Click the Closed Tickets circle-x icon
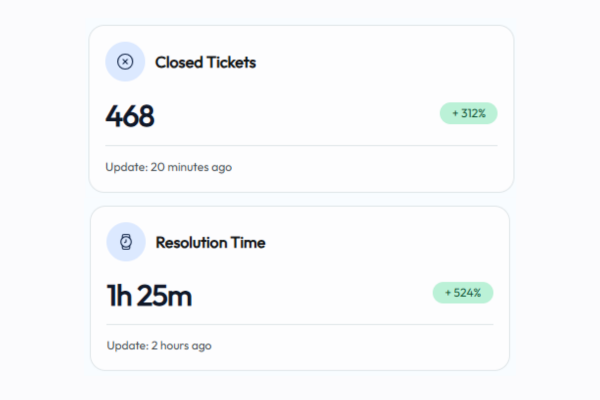The width and height of the screenshot is (600, 400). point(125,62)
